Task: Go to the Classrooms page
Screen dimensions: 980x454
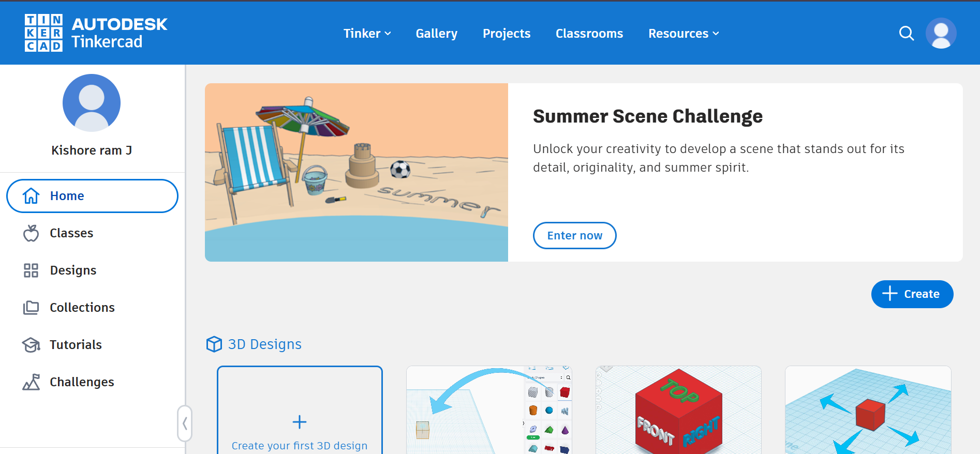Action: (589, 34)
